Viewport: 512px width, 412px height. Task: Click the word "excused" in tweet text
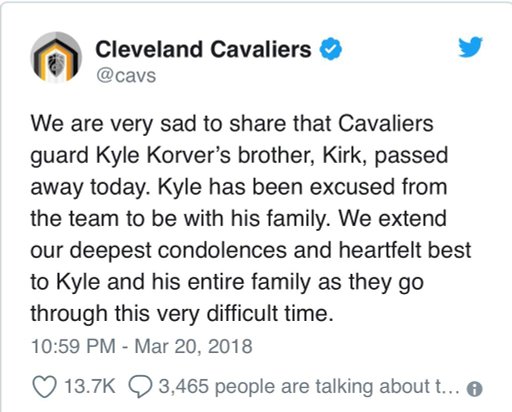tap(353, 187)
